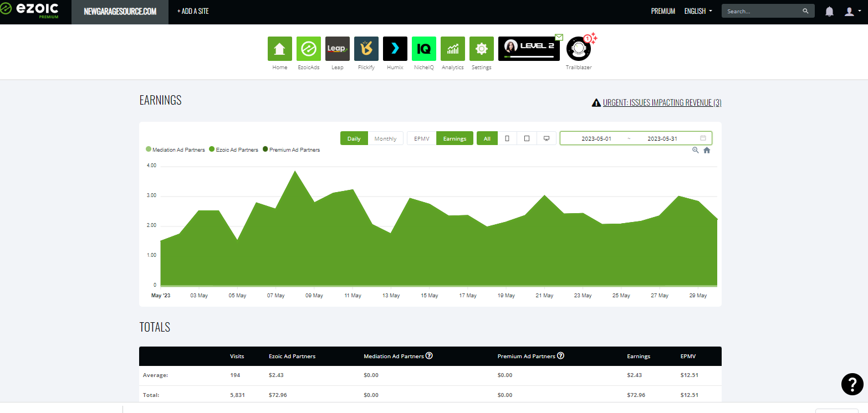
Task: Open the English language dropdown
Action: coord(698,11)
